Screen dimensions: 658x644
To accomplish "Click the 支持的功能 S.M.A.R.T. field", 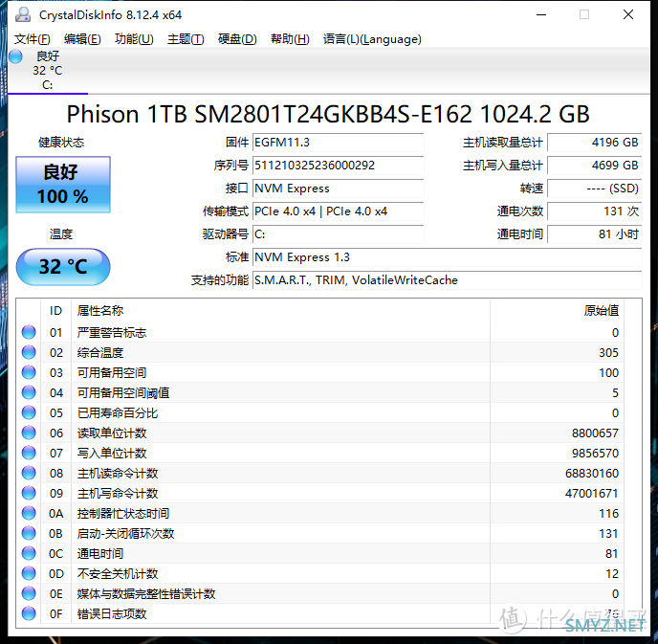I will click(447, 280).
